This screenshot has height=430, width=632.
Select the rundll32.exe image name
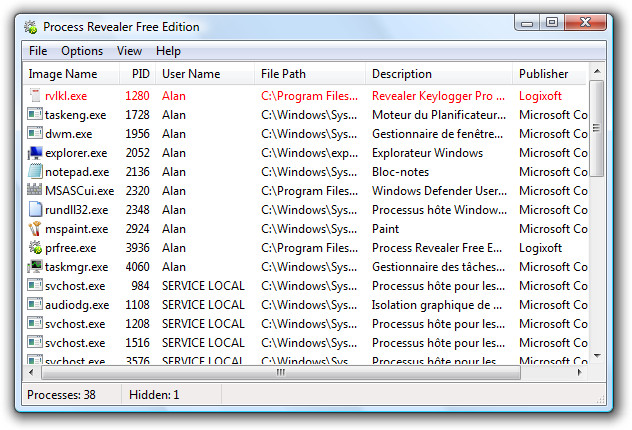click(77, 210)
